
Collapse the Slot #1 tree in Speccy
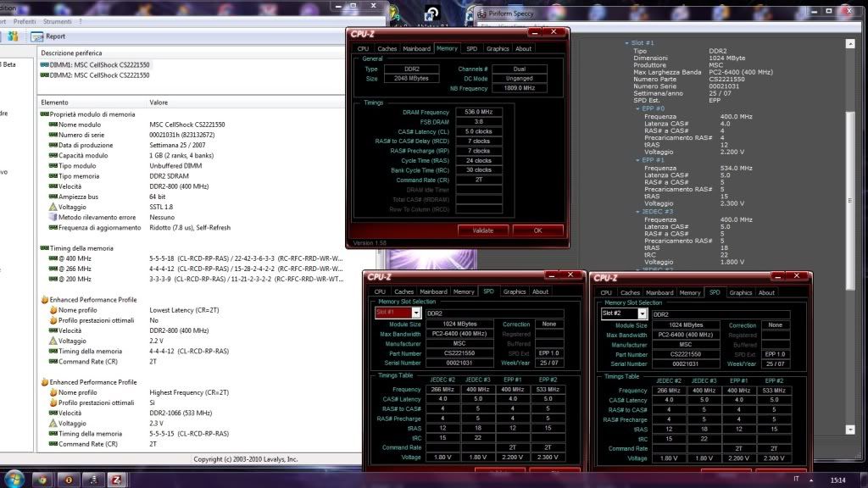click(x=627, y=42)
